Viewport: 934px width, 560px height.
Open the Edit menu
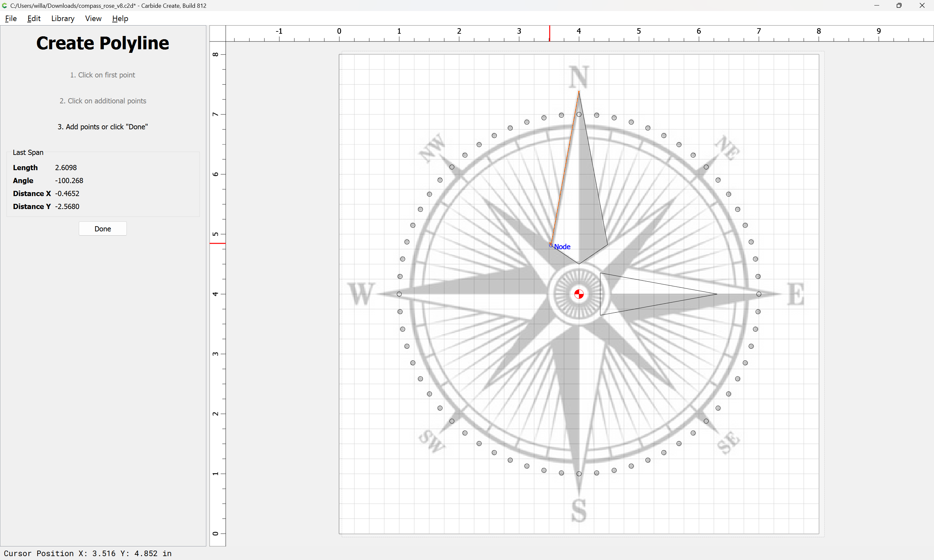(x=34, y=18)
